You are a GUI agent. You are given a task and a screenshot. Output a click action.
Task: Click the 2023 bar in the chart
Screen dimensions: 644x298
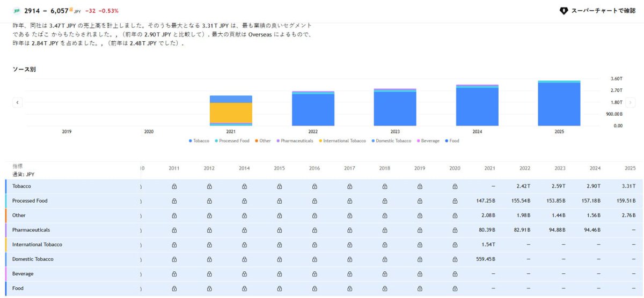click(395, 108)
